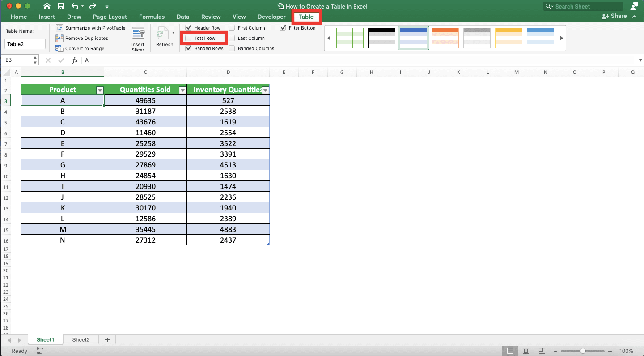Show more table styles with right arrow

tap(562, 38)
